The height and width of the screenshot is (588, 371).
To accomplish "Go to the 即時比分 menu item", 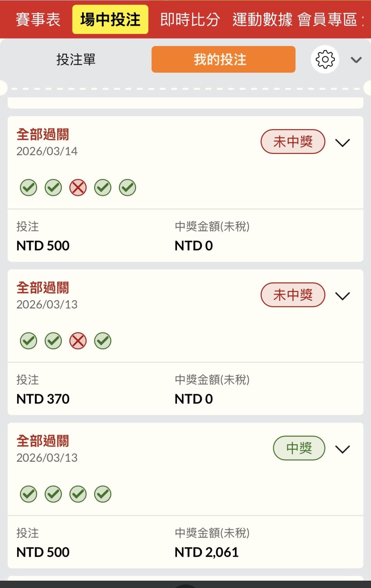I will tap(190, 20).
